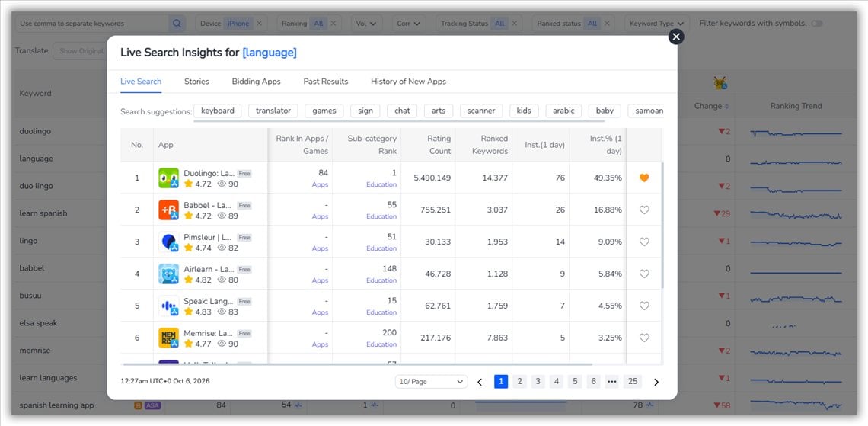Click the ASA badge on spanish learning app

[152, 405]
